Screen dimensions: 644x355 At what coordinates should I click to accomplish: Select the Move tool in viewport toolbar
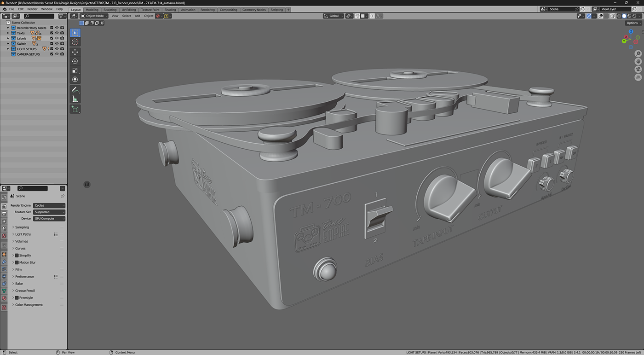click(75, 52)
